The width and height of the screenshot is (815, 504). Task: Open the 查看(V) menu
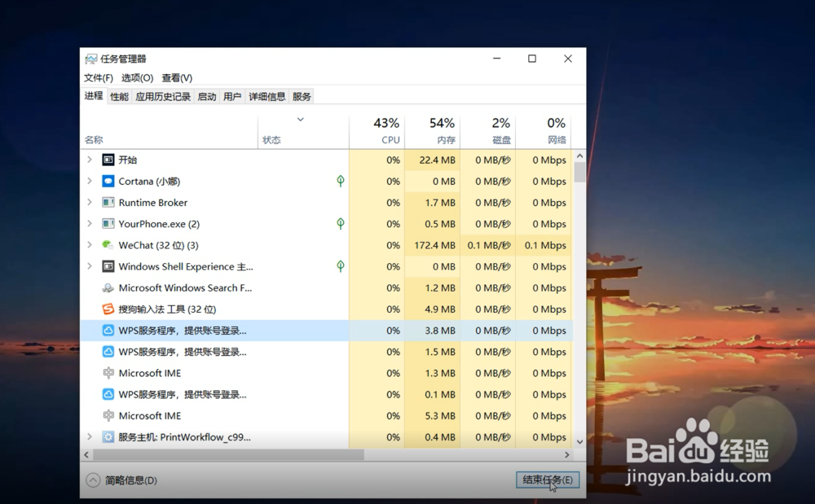(178, 78)
